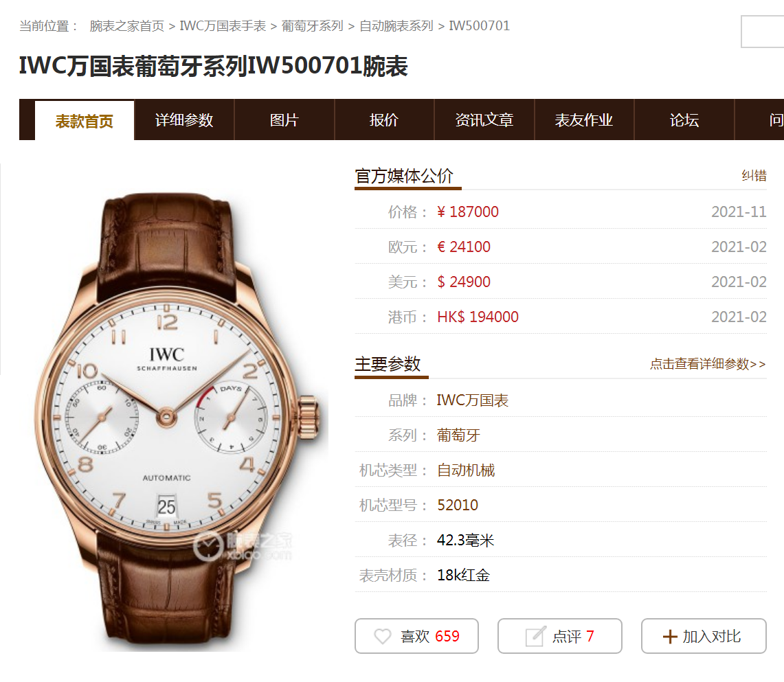The image size is (784, 682).
Task: Open the 报价 tab
Action: (x=384, y=120)
